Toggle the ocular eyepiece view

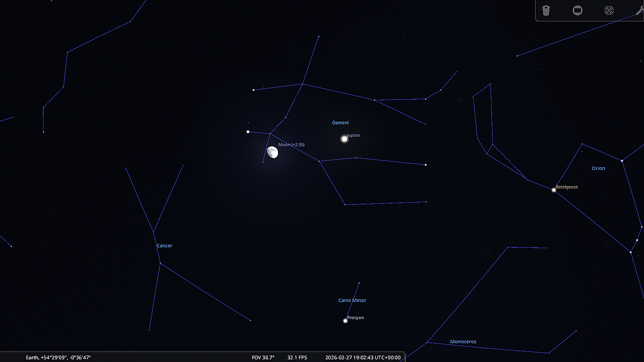pyautogui.click(x=546, y=11)
